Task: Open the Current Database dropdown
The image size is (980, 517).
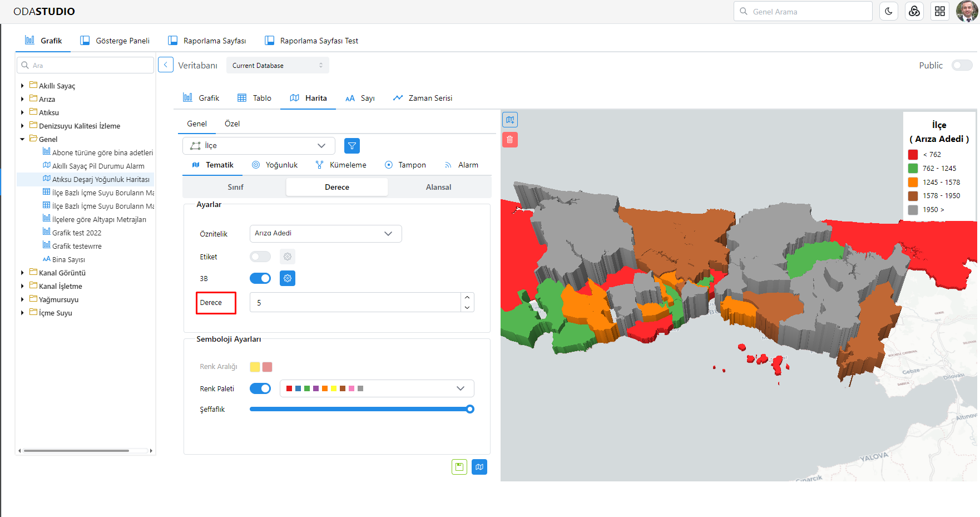Action: point(277,66)
